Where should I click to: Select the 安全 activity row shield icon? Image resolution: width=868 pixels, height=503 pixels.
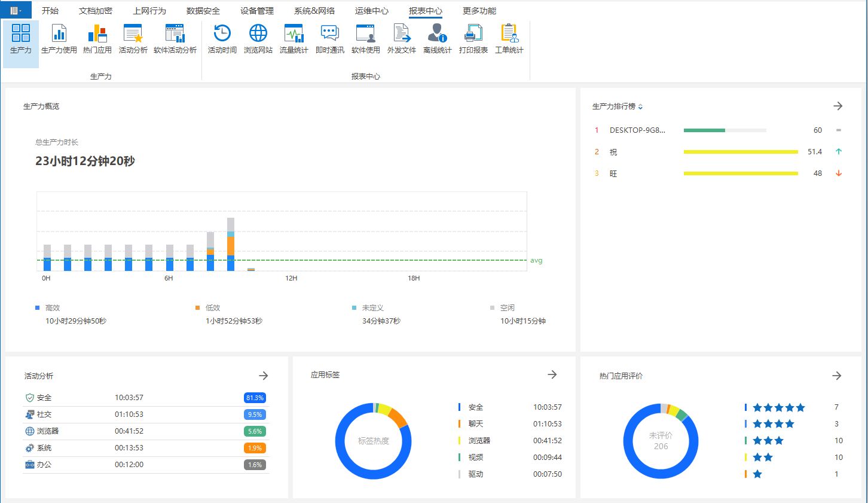[x=30, y=398]
